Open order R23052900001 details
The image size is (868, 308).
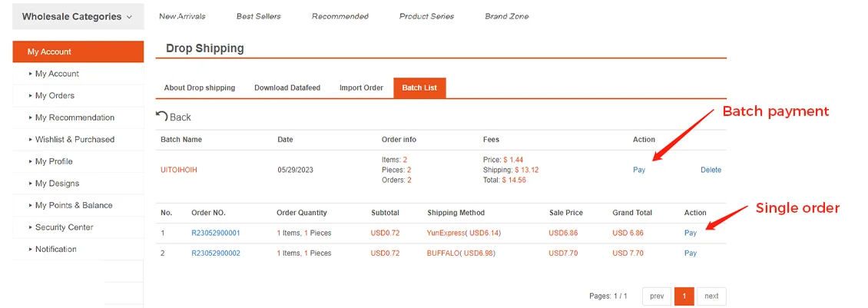coord(215,233)
